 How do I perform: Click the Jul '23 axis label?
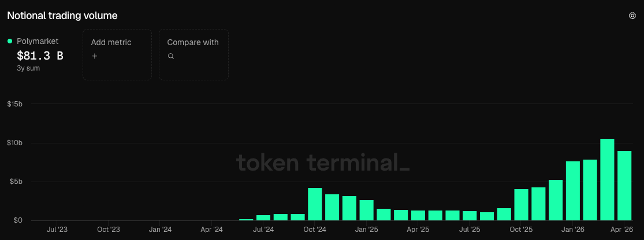click(57, 230)
